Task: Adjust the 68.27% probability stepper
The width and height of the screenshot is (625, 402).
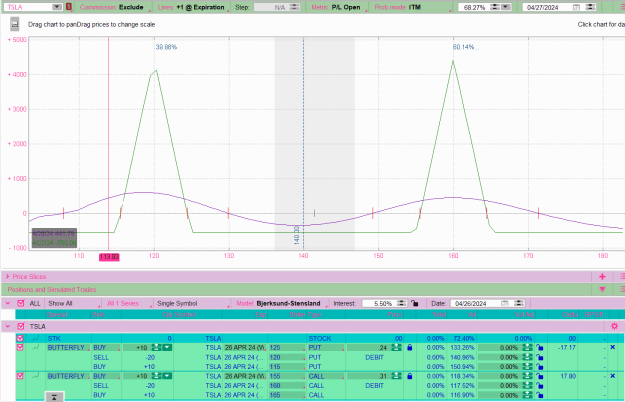Action: [x=495, y=7]
